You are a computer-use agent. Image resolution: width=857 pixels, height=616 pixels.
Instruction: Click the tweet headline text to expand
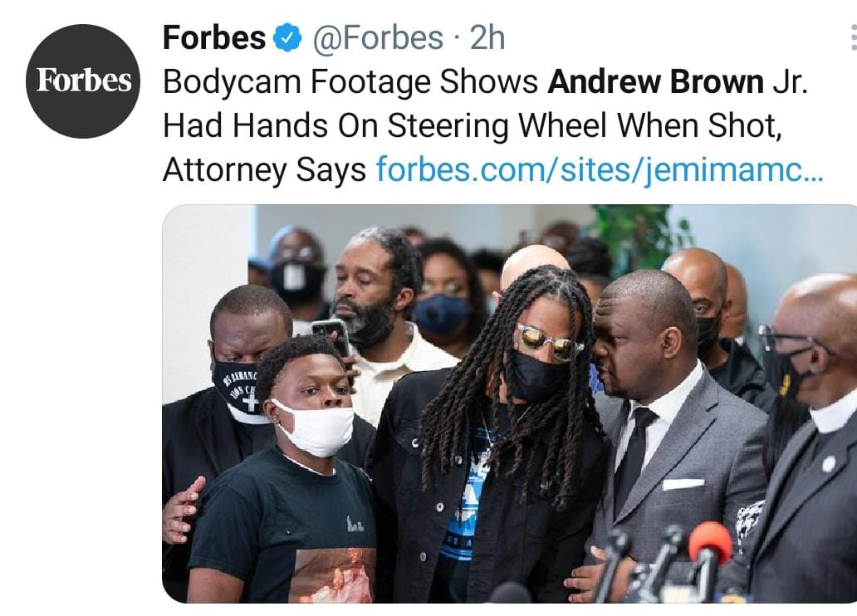click(485, 125)
